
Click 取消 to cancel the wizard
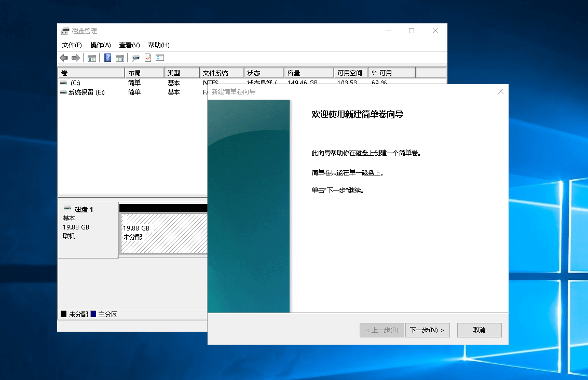coord(479,330)
